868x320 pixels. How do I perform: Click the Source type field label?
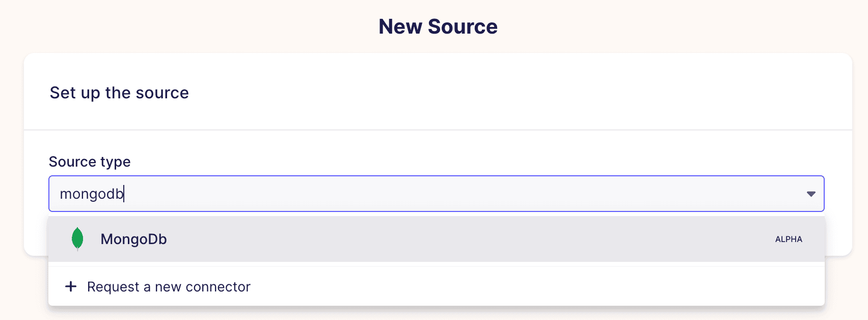[90, 162]
